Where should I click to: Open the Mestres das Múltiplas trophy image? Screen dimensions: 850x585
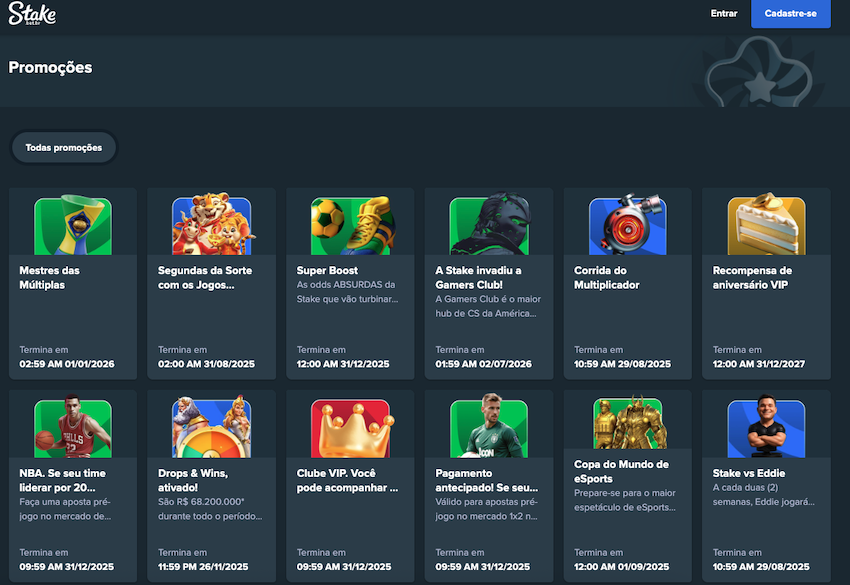tap(73, 224)
